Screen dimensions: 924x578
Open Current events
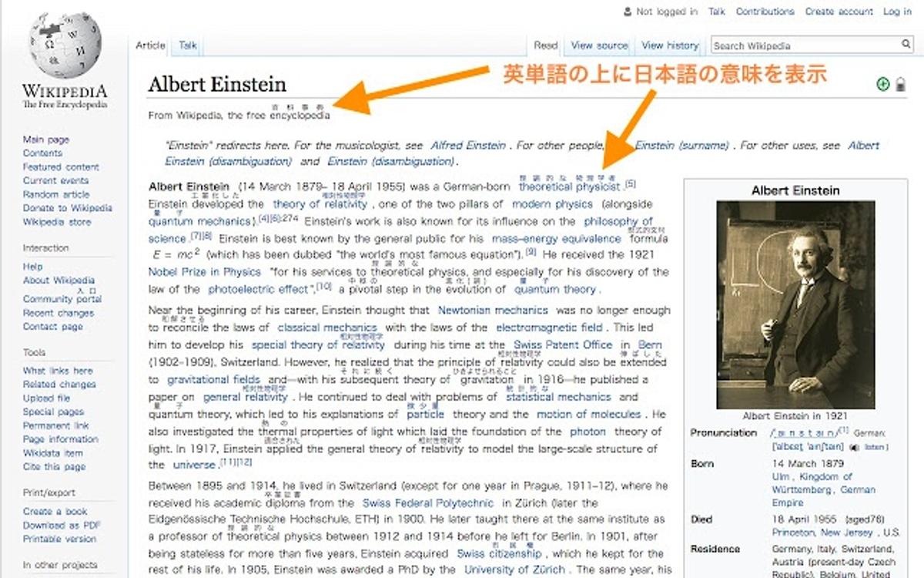[55, 180]
